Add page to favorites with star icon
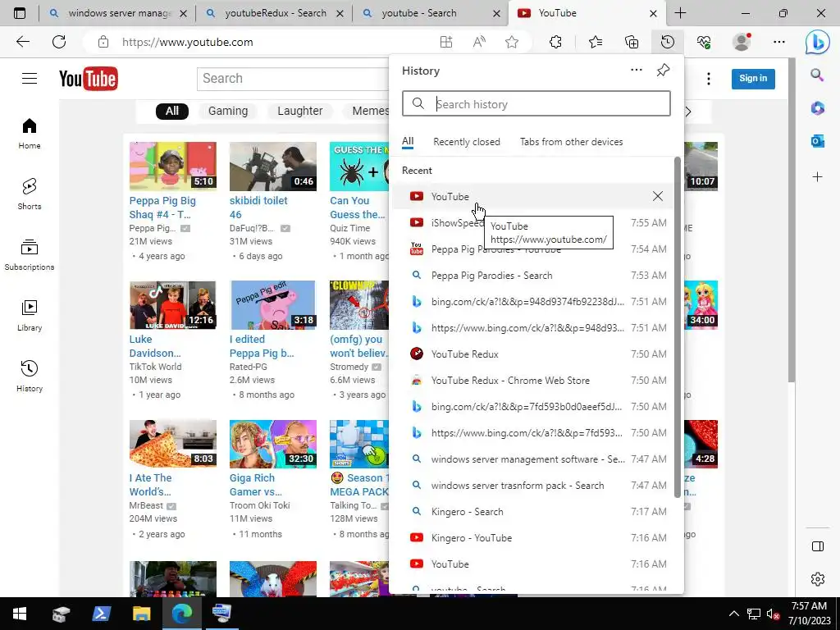This screenshot has width=840, height=630. click(x=512, y=42)
